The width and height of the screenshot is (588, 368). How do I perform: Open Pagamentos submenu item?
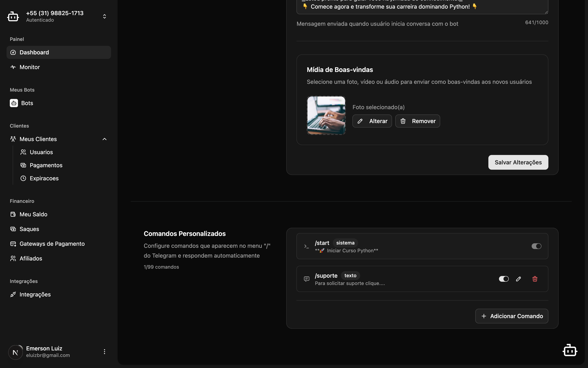64,165
